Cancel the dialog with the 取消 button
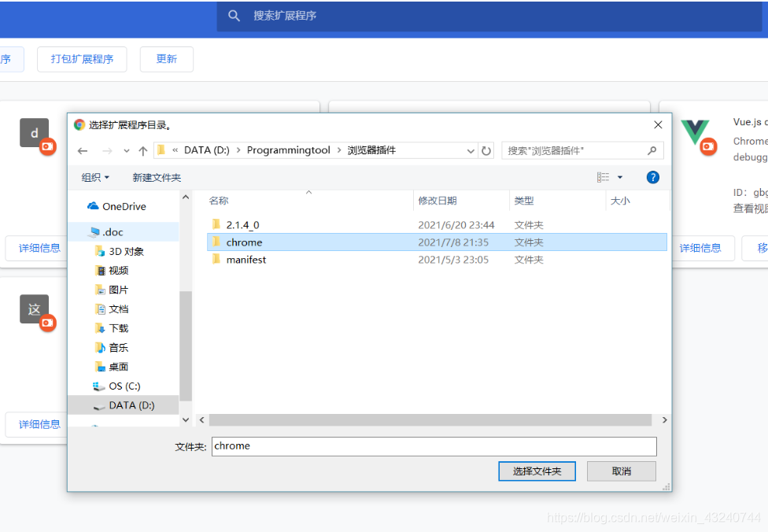The image size is (768, 532). [x=621, y=471]
